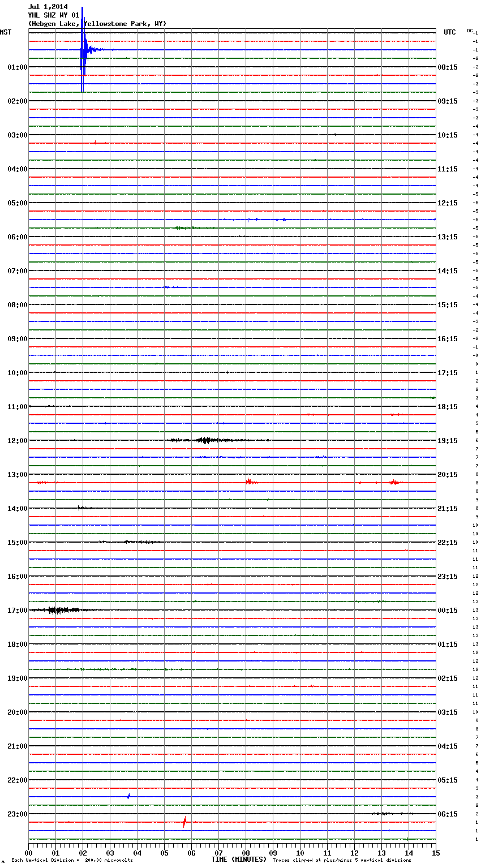481x868 pixels.
Task: Click minute 05 tick label on time axis
Action: point(164,853)
